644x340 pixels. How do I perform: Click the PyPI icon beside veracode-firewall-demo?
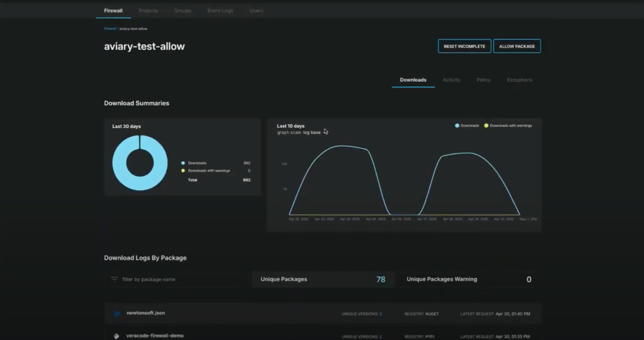116,336
